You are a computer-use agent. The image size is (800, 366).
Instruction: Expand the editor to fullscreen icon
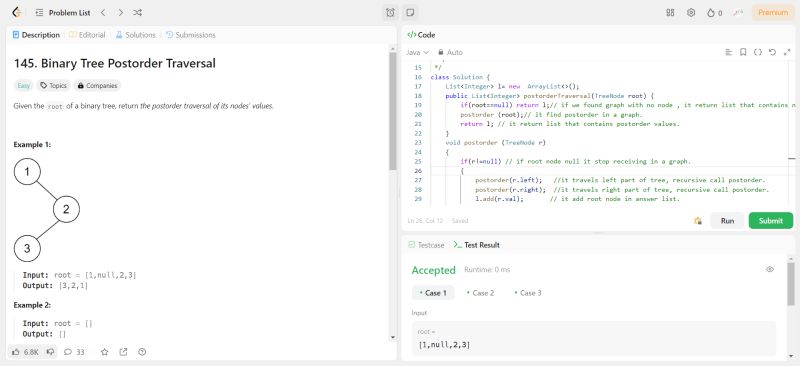click(x=786, y=52)
